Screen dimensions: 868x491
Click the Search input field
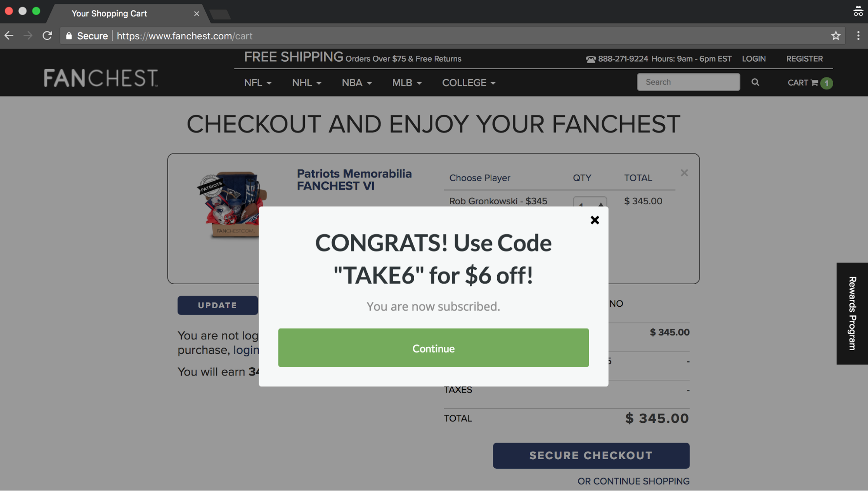coord(689,82)
